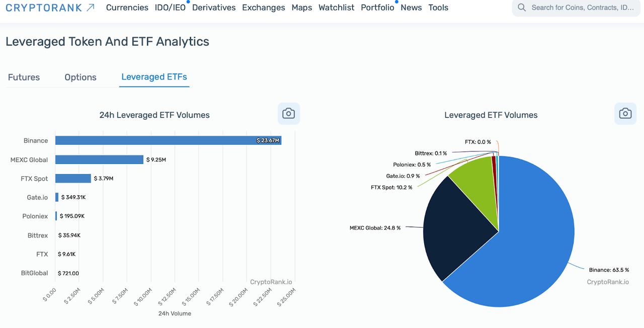Open the Derivatives menu
This screenshot has width=644, height=328.
(x=213, y=7)
